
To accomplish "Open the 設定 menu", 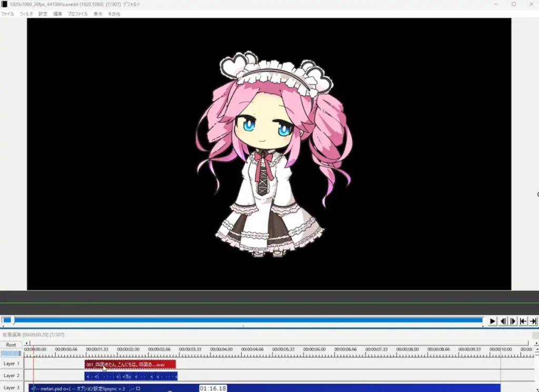I will tap(43, 14).
